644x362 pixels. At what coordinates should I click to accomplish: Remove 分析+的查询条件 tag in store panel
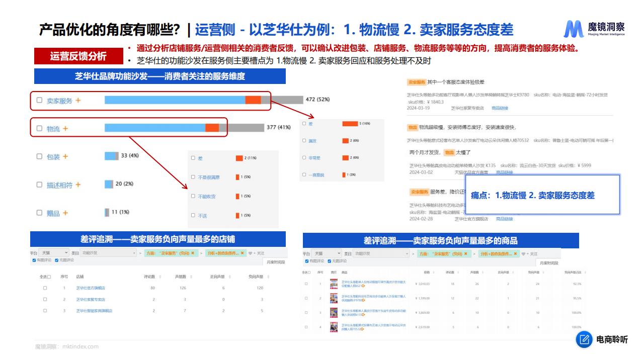[x=242, y=253]
